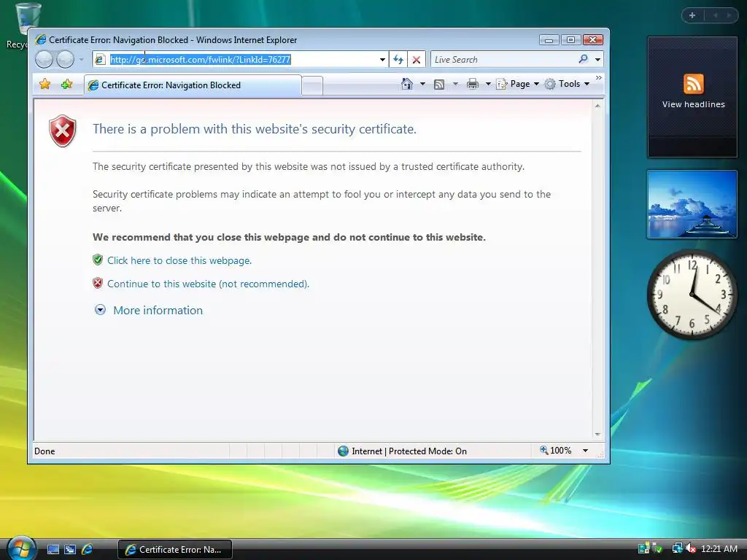Image resolution: width=747 pixels, height=560 pixels.
Task: Click the Back navigation button
Action: [44, 60]
